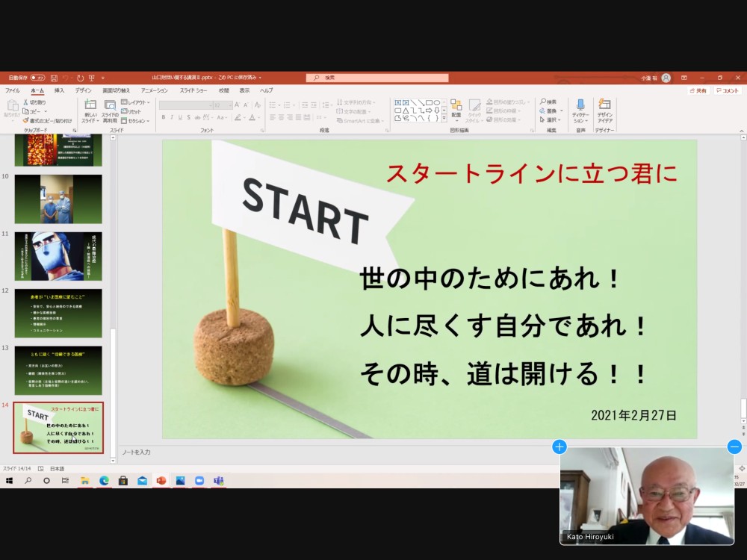747x560 pixels.
Task: Click the date text 2021年2月27日 on slide
Action: coord(633,415)
